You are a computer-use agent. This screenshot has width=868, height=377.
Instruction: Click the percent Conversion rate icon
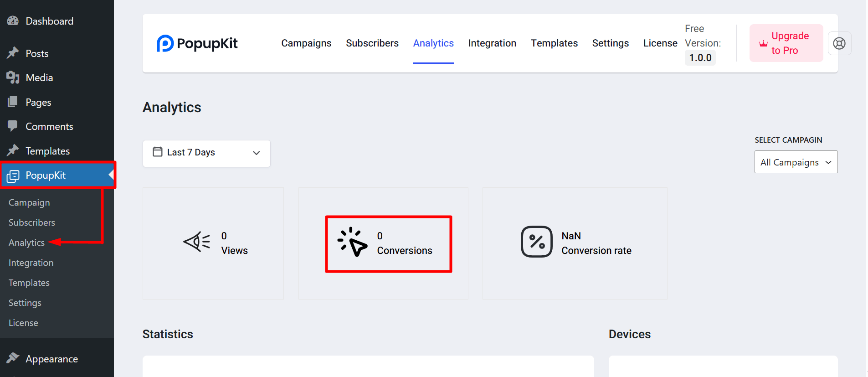(x=537, y=242)
